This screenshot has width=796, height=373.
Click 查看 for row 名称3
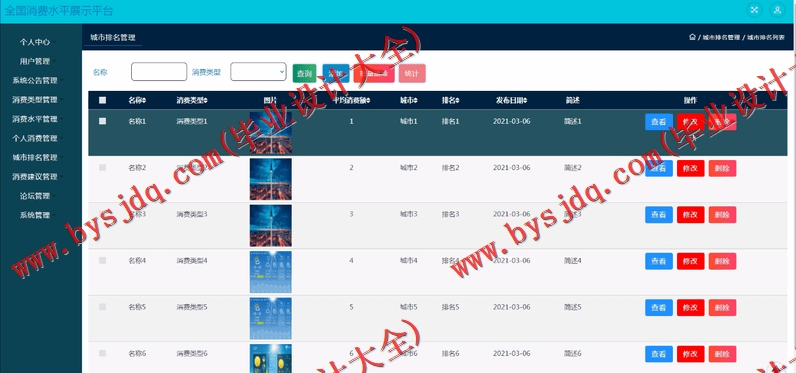(x=659, y=215)
